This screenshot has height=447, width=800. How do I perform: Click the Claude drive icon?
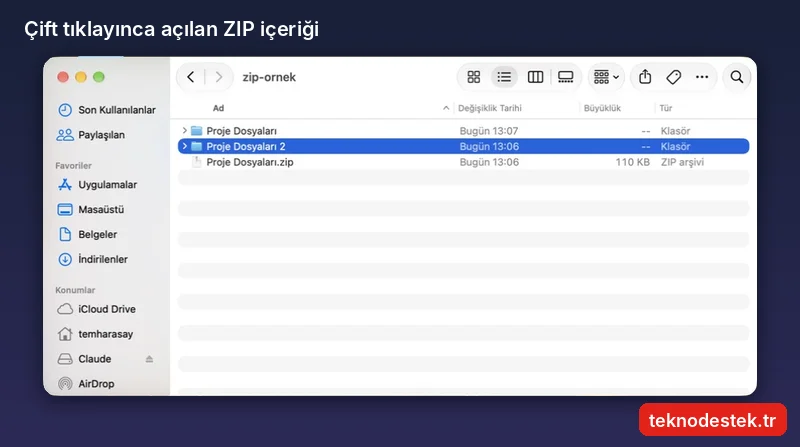tap(65, 359)
